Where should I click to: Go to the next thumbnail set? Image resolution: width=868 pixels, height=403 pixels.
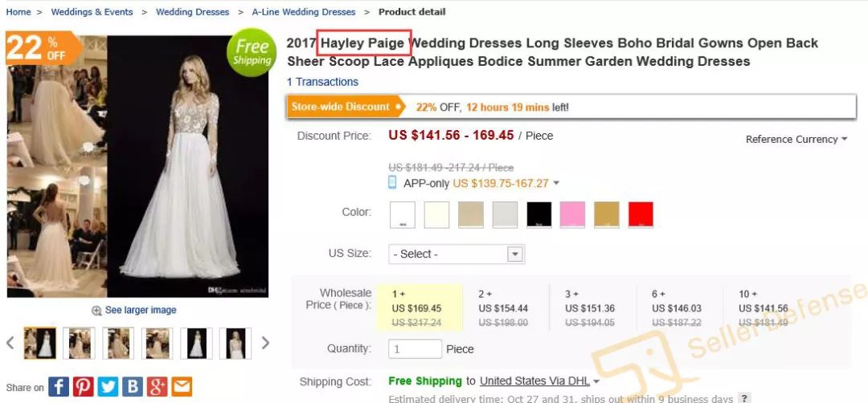[265, 344]
